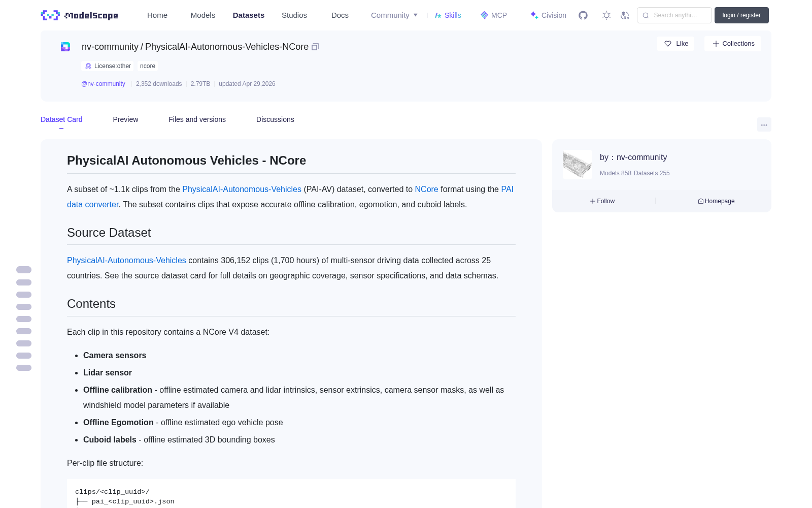Image resolution: width=812 pixels, height=508 pixels.
Task: Click the updated Apr 29,2026 text
Action: 247,84
